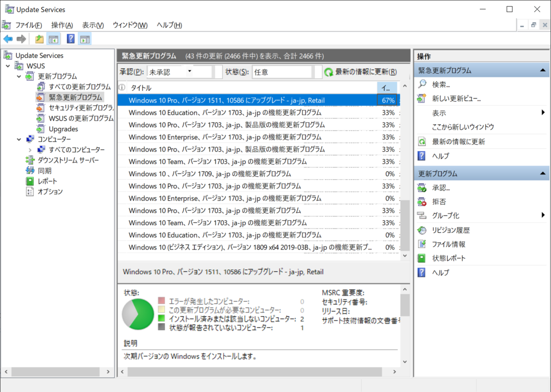The height and width of the screenshot is (392, 551).
Task: Click the Up one level folder icon
Action: (39, 39)
